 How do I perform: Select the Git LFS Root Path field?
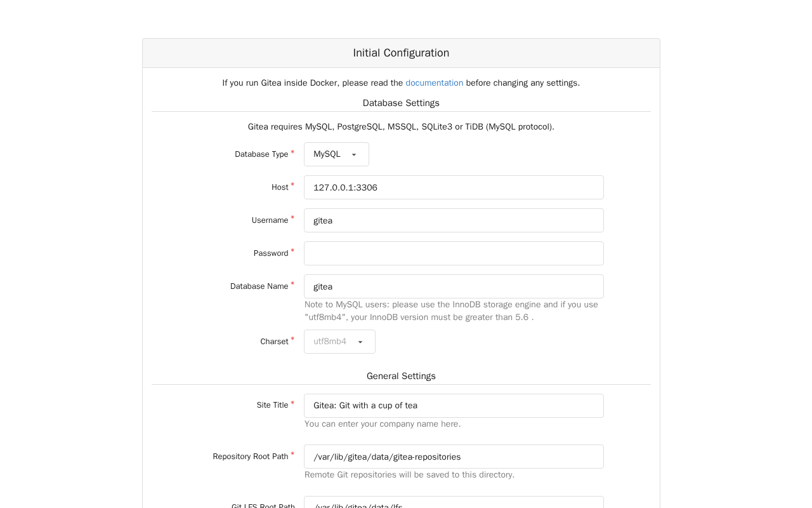[454, 502]
